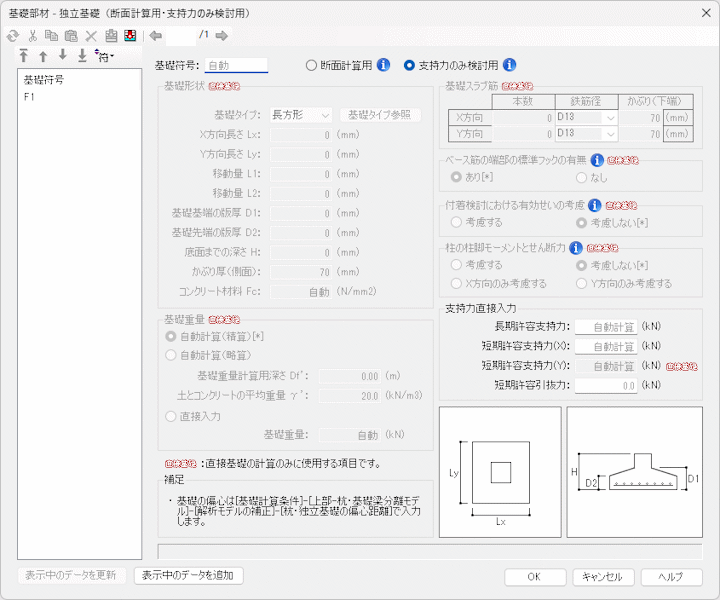Click the scissors cut icon

pyautogui.click(x=32, y=35)
